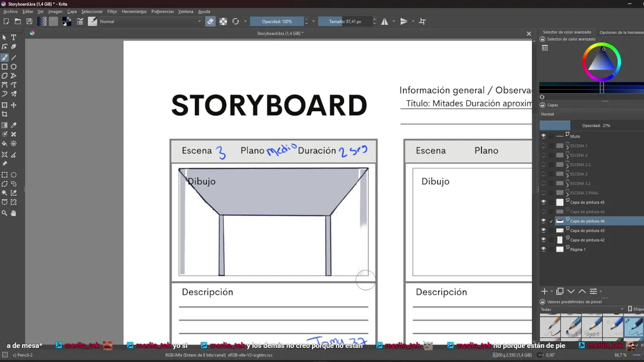
Task: Click the New Document icon
Action: pyautogui.click(x=6, y=22)
